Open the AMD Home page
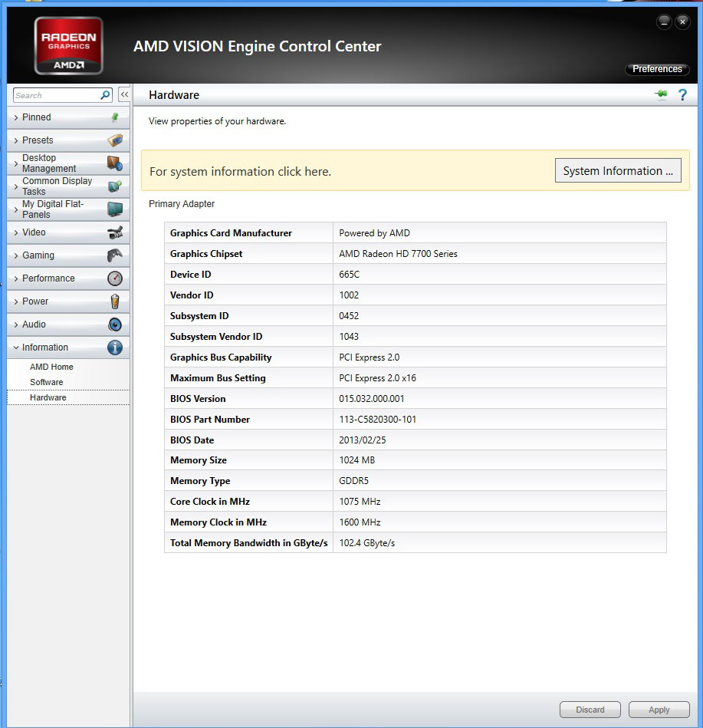Screen dimensions: 703x728 [51, 367]
